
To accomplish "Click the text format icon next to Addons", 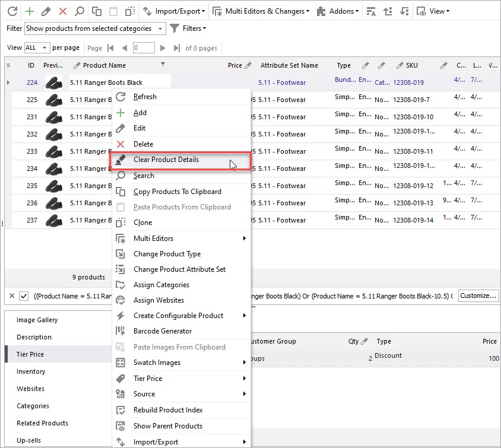I will (371, 11).
